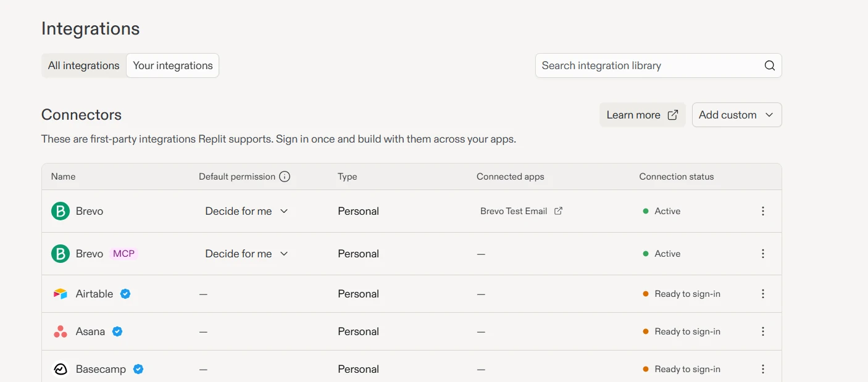Screen dimensions: 868x382
Task: Open more options menu for Brevo row
Action: click(763, 211)
